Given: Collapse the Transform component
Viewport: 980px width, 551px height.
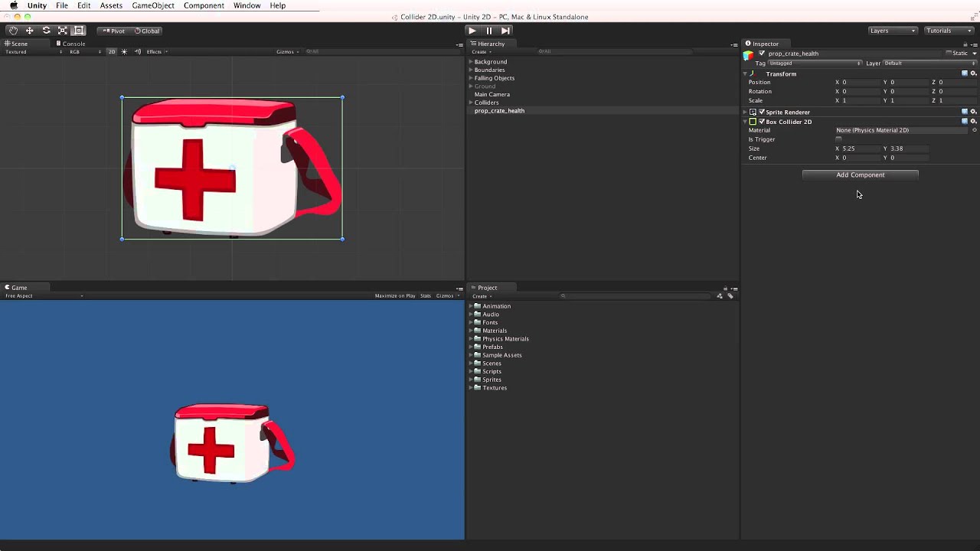Looking at the screenshot, I should pos(745,73).
